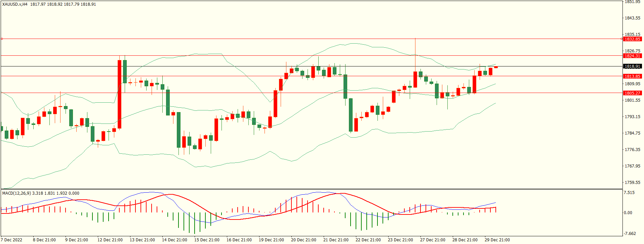Select the 1813.85 red level label

pos(632,77)
